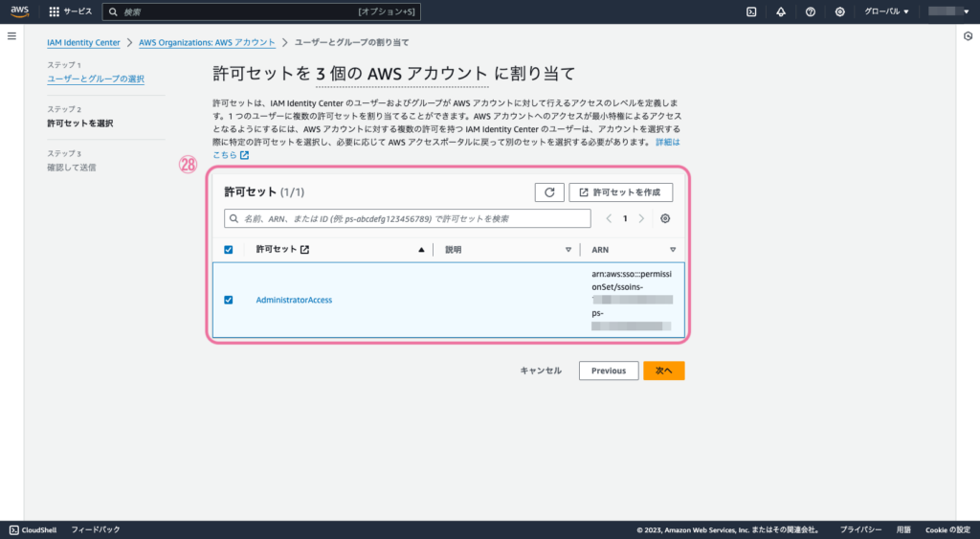
Task: Uncheck the AdministratorAccess checkbox
Action: (x=228, y=300)
